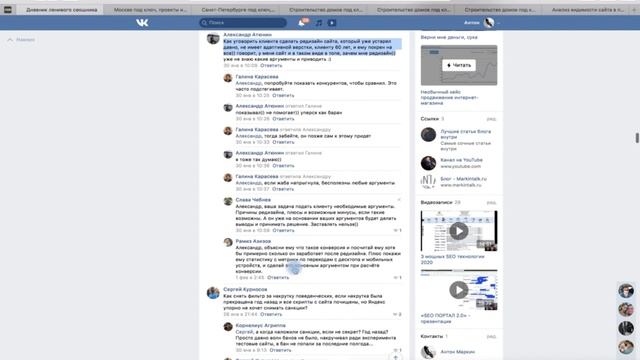
Task: Play video 'SEO ПОРТАЛ 2.0 презентация'
Action: [459, 290]
